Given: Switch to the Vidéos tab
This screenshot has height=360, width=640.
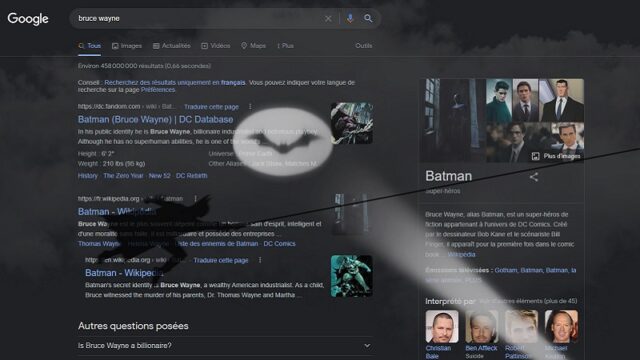Looking at the screenshot, I should [216, 46].
